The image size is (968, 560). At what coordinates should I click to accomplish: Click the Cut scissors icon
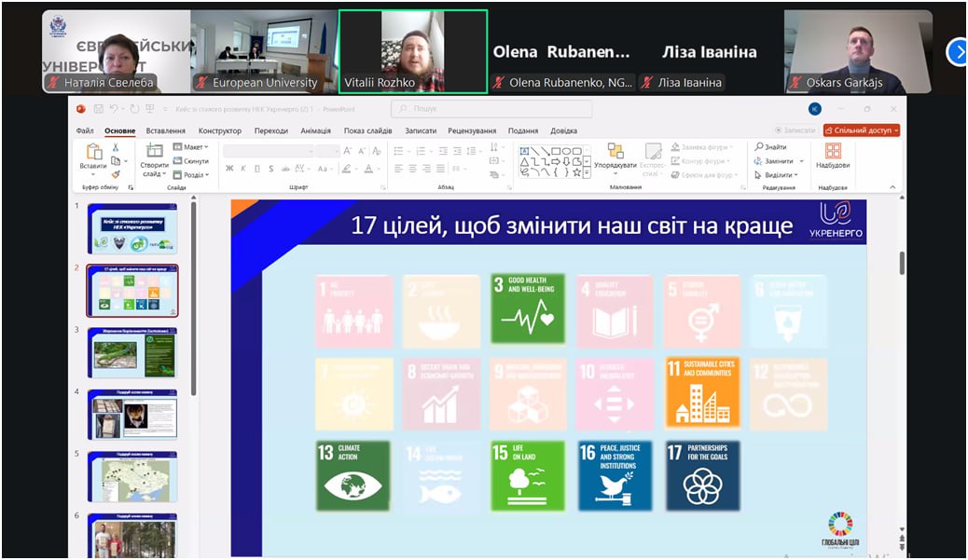click(116, 147)
